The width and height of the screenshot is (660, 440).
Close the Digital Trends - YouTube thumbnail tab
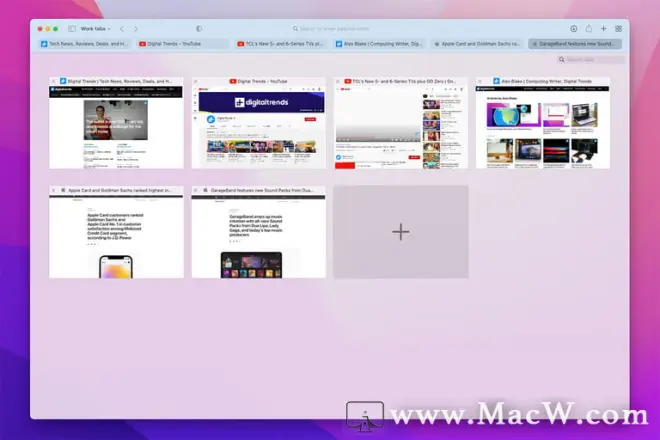[196, 81]
